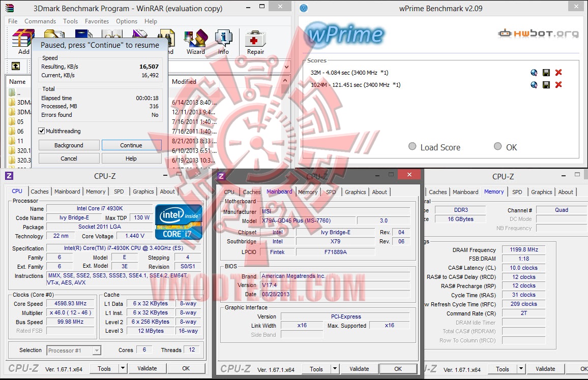Select the Load Score option in wPrime
Screen dimensions: 588x380
tap(412, 146)
